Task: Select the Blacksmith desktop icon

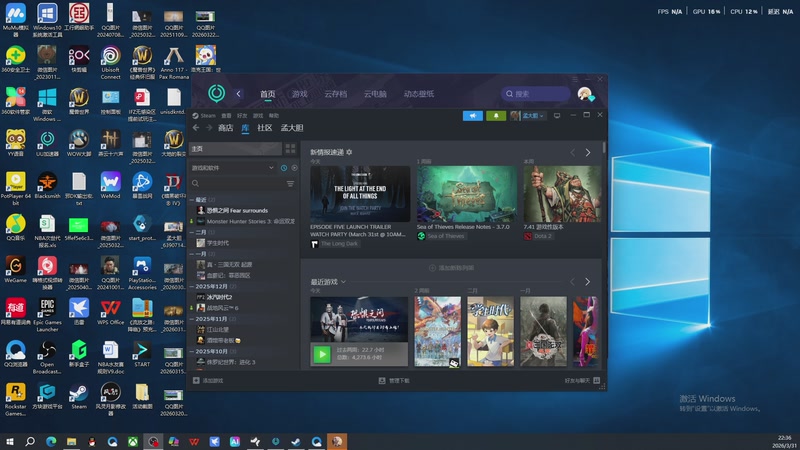Action: coord(47,185)
